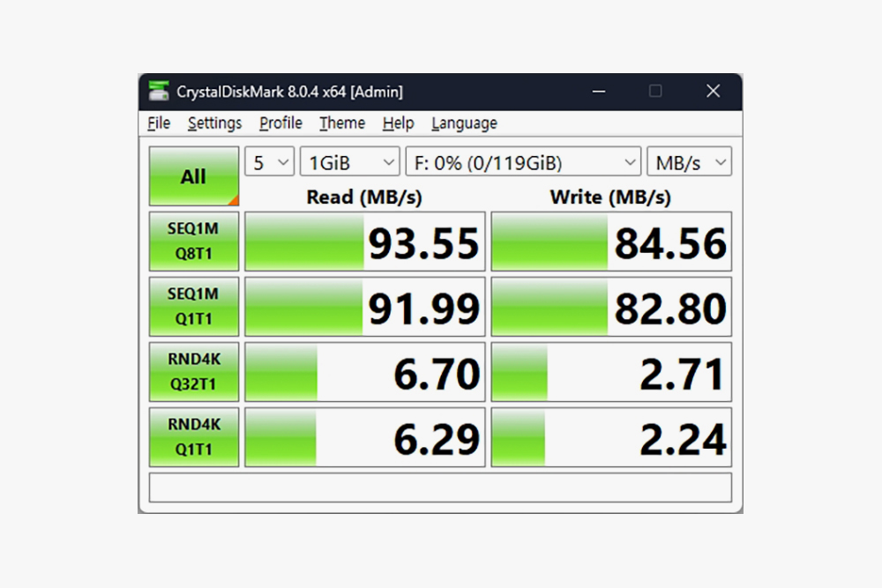Click the disabled maximize button
882x588 pixels.
(655, 91)
